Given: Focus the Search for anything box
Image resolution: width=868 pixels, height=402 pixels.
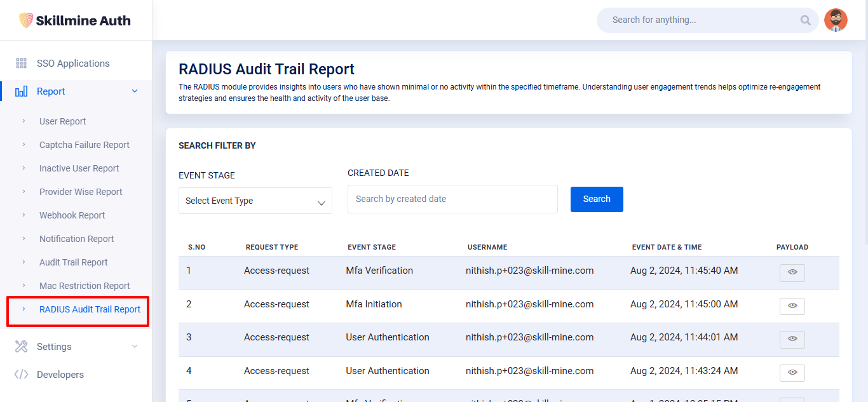Looking at the screenshot, I should pyautogui.click(x=699, y=20).
